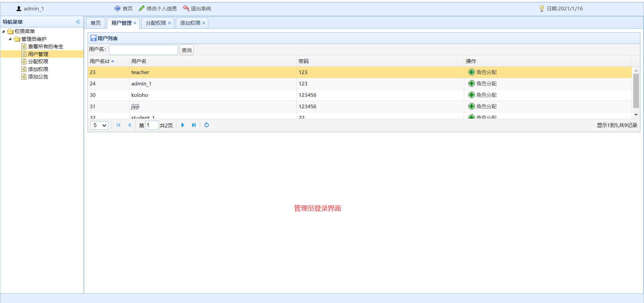Click the logout system arrow icon

click(x=186, y=8)
